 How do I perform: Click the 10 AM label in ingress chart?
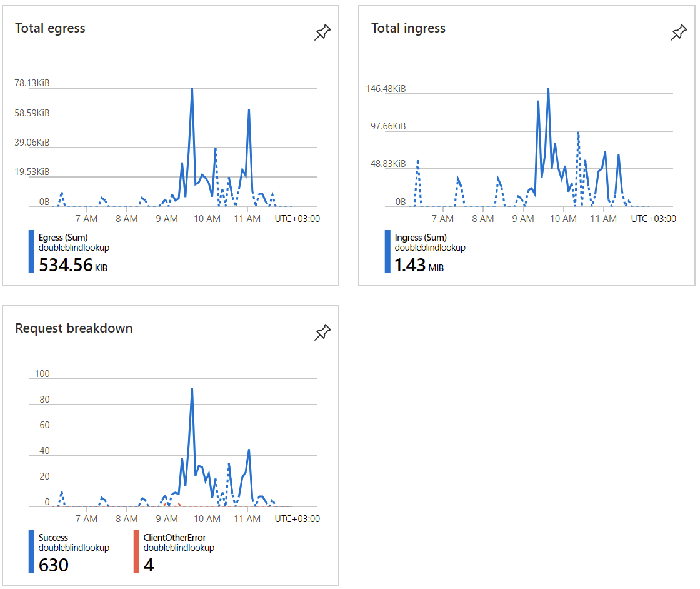point(563,219)
